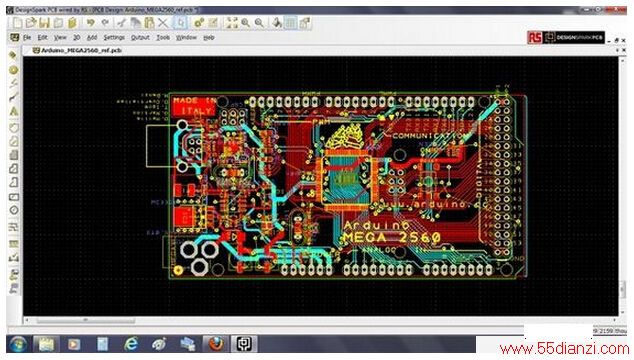Image resolution: width=634 pixels, height=360 pixels.
Task: Click the Fit to view arrows icon
Action: (x=232, y=23)
